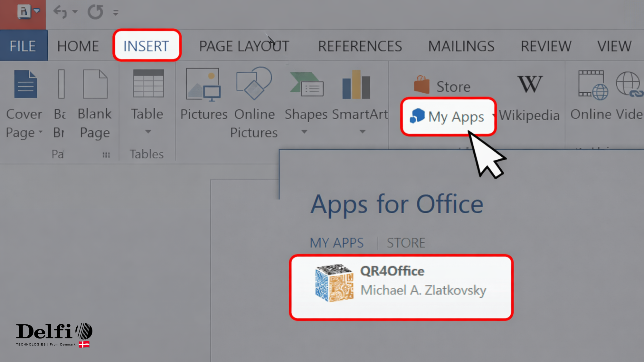
Task: Insert a Blank Page
Action: 95,84
